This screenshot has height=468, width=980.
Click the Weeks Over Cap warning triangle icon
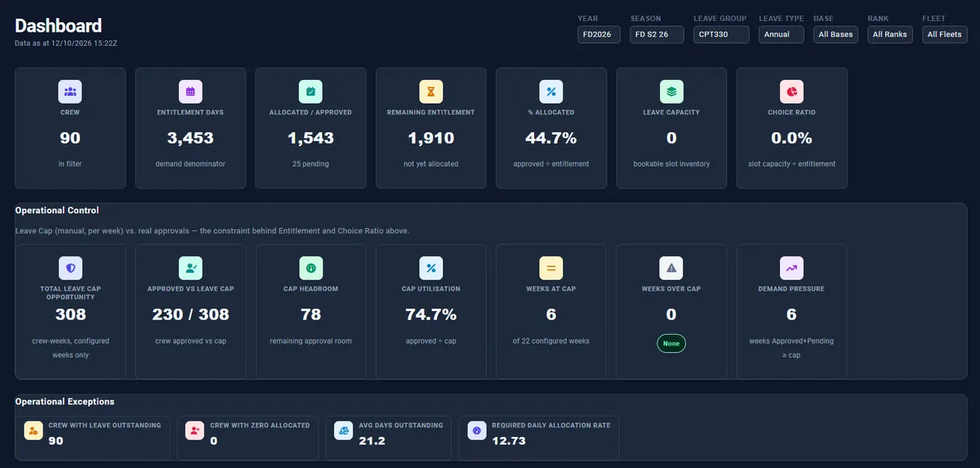671,268
